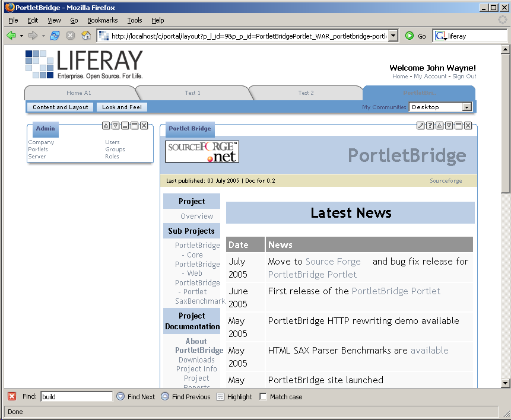Close the Find bar
511x420 pixels.
(12, 397)
